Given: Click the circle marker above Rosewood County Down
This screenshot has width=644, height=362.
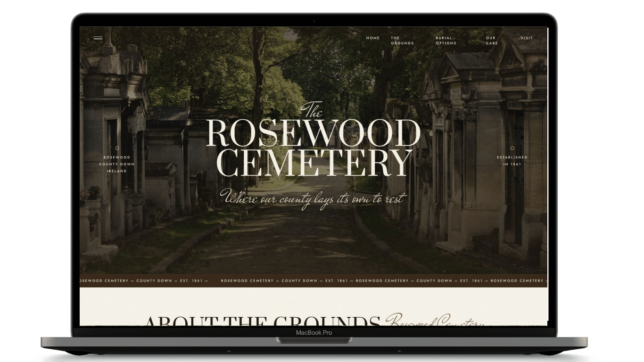Looking at the screenshot, I should [x=117, y=148].
